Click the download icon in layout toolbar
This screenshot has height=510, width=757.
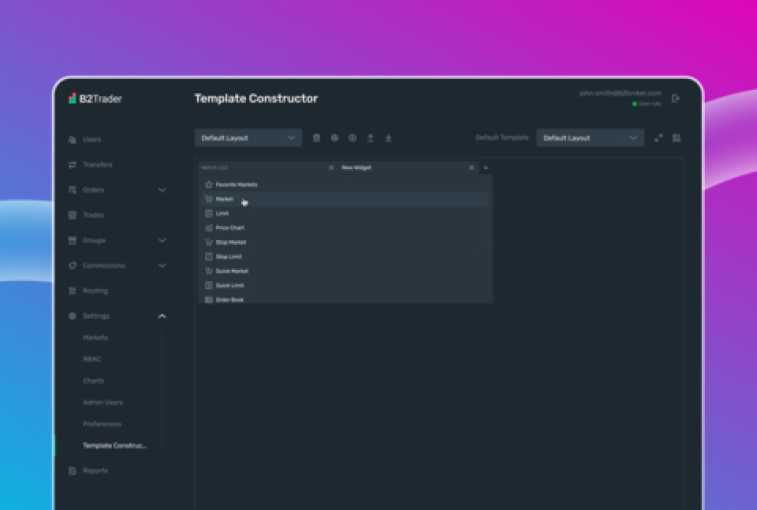click(x=388, y=138)
